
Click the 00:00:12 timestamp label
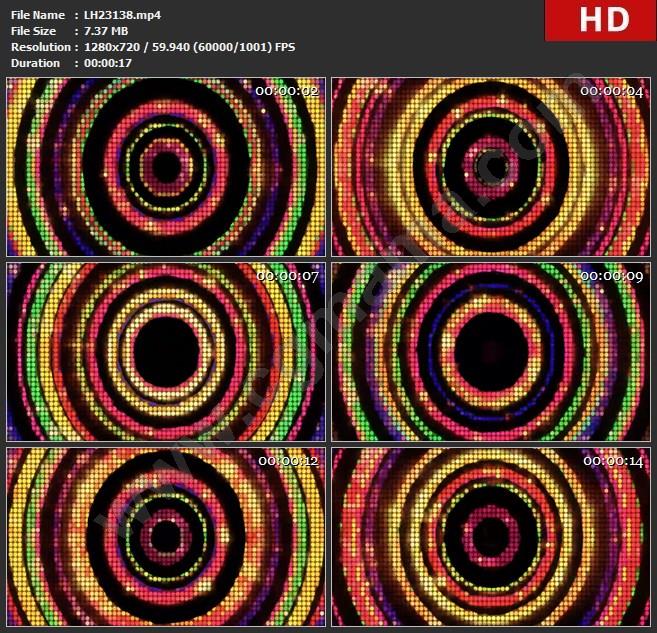[x=289, y=461]
